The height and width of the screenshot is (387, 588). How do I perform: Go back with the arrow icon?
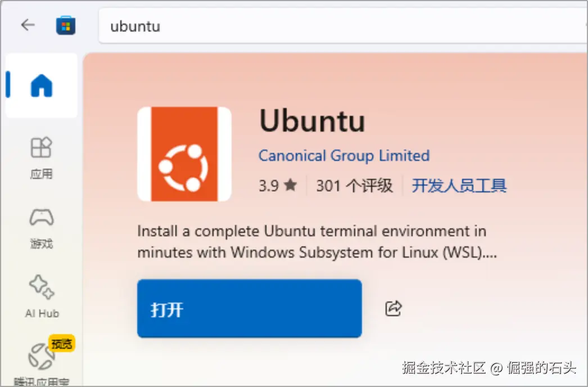tap(28, 25)
